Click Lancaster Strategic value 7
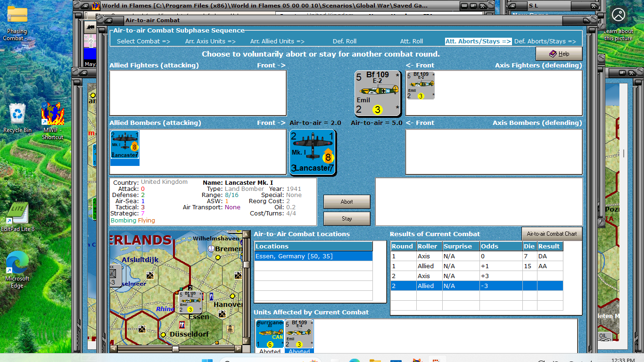The width and height of the screenshot is (644, 362). click(x=143, y=214)
